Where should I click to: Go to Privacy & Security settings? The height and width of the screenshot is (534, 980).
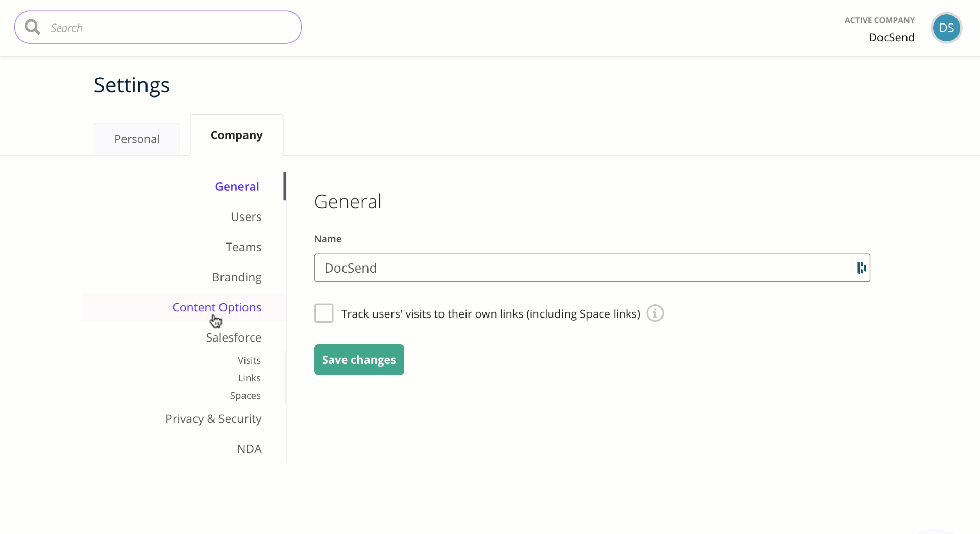(x=213, y=419)
